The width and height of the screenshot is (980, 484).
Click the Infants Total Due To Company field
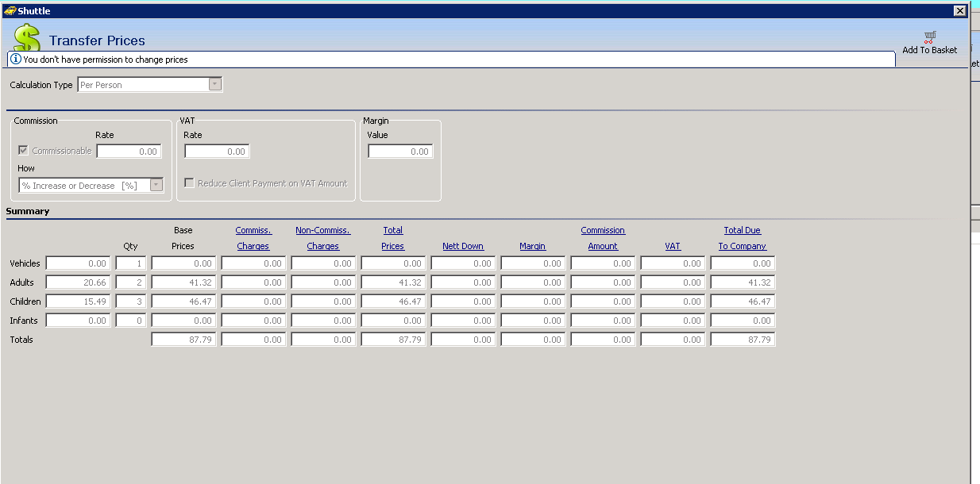pos(743,321)
